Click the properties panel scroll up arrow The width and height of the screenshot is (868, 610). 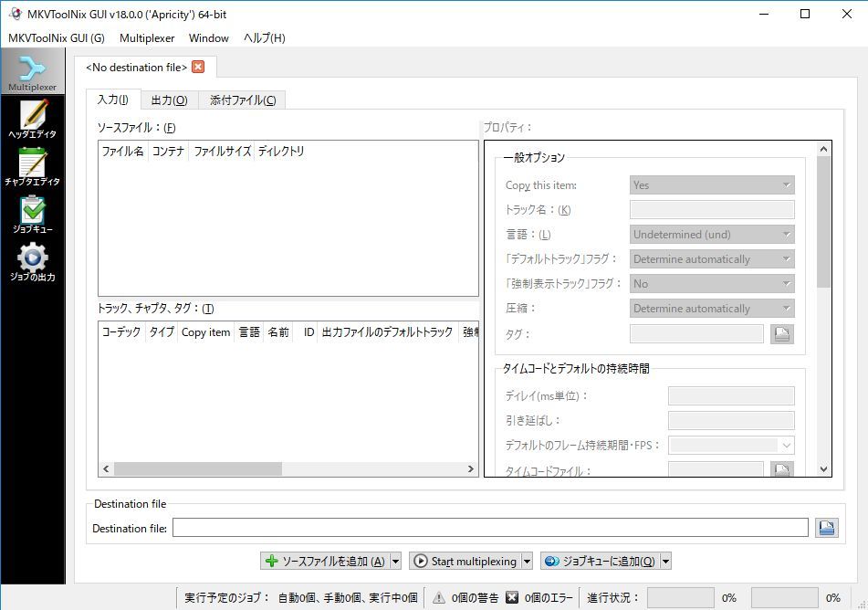[x=823, y=149]
